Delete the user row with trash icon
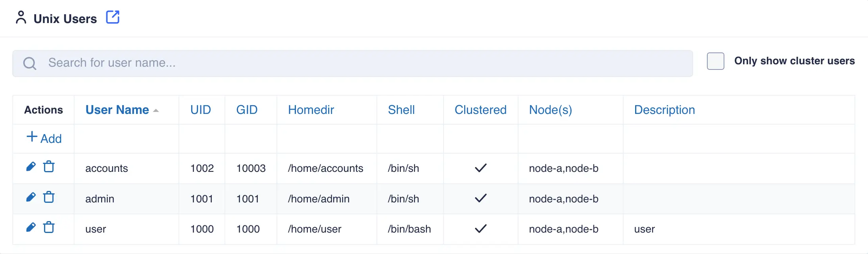The image size is (868, 254). (49, 227)
